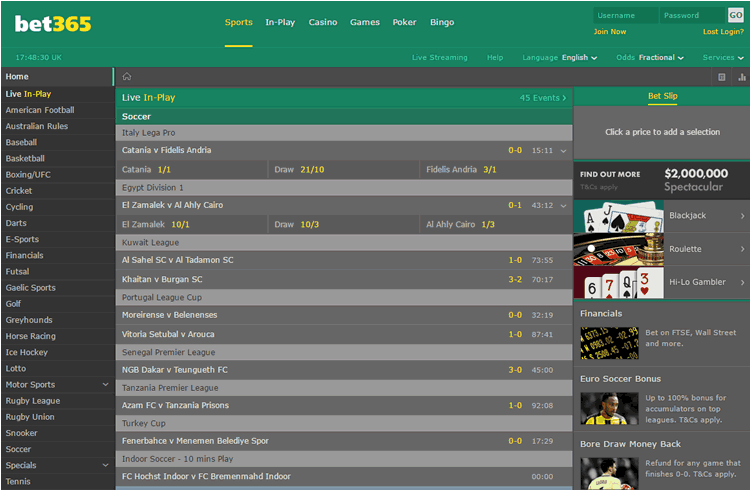Expand the Motor Sports sidebar chevron
The image size is (750, 490).
pyautogui.click(x=105, y=384)
